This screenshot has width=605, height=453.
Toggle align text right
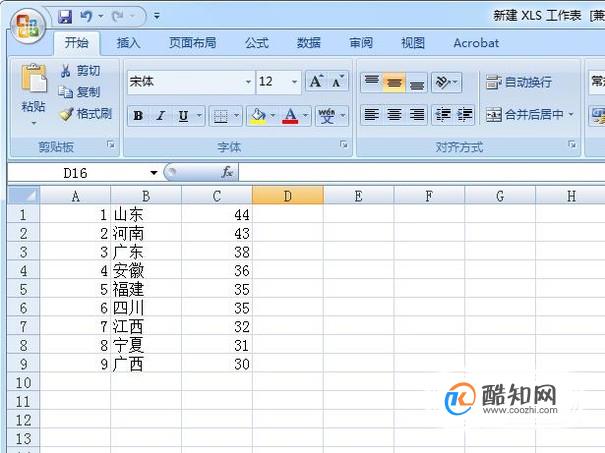pos(417,115)
